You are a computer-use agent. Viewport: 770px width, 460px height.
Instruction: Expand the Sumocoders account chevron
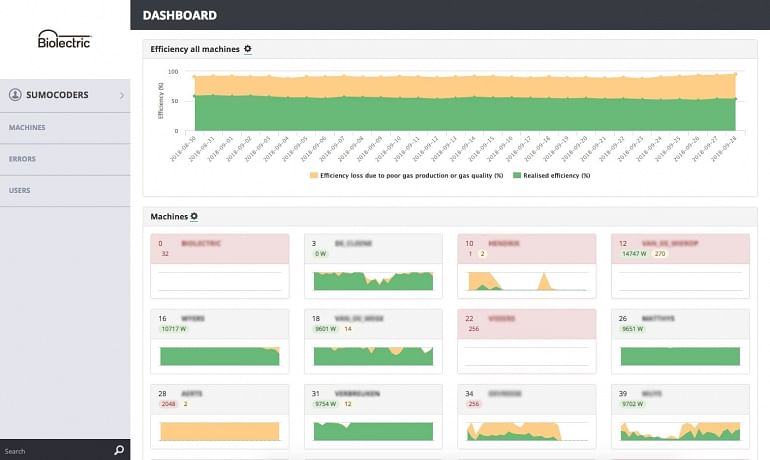pos(121,95)
